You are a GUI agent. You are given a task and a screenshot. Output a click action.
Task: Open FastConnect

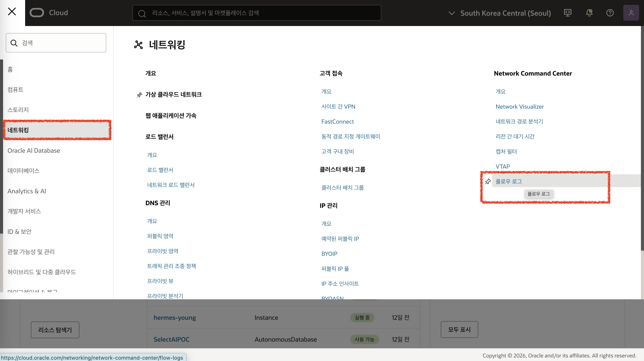click(337, 121)
